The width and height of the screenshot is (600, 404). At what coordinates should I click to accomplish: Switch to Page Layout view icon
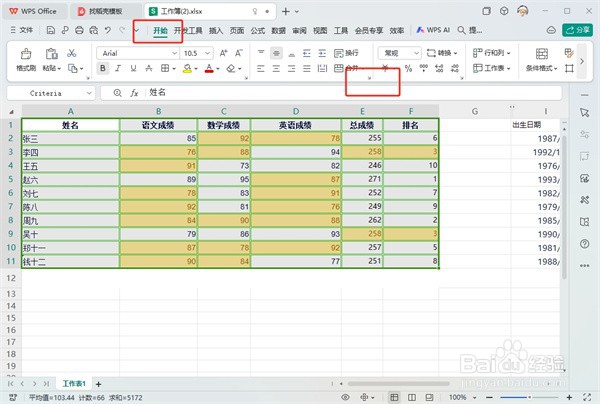click(412, 397)
